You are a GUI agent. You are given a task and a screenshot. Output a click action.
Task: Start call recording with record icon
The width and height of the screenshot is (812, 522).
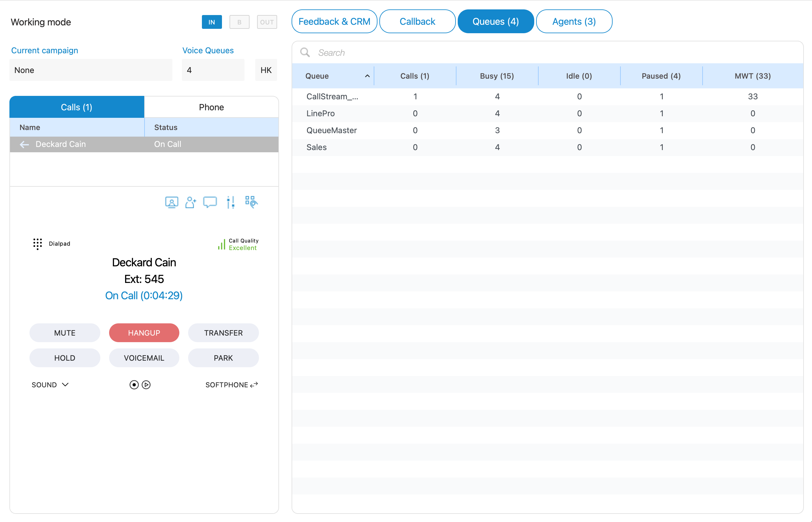[x=134, y=385]
